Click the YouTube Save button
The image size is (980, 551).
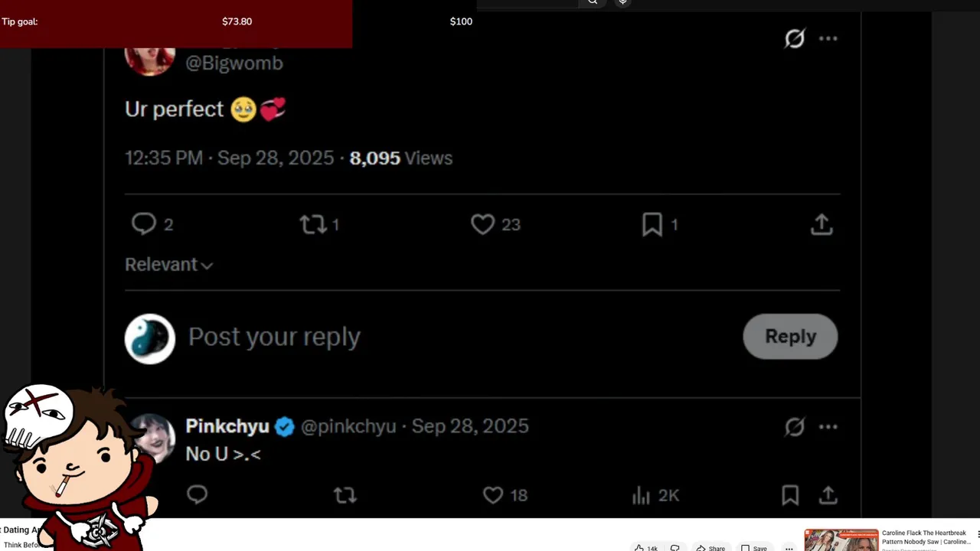[x=753, y=547]
